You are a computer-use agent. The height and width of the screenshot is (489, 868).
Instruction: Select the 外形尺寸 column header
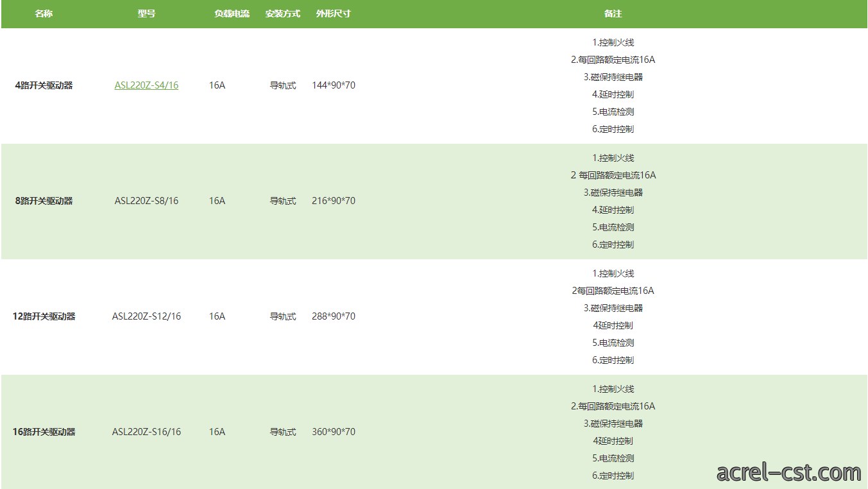pos(334,13)
